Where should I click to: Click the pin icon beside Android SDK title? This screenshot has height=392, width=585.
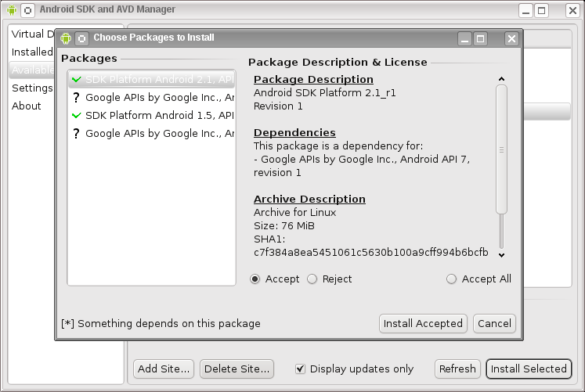27,10
